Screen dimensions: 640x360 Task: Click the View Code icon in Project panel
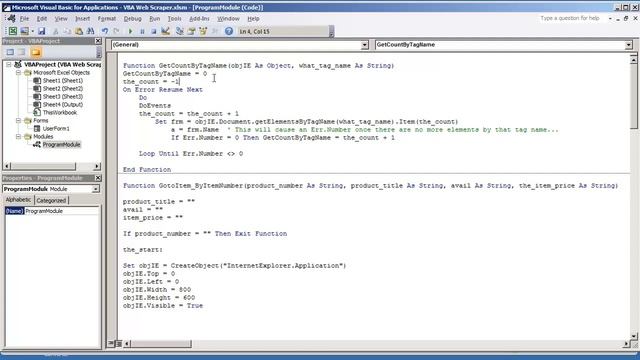click(x=10, y=52)
